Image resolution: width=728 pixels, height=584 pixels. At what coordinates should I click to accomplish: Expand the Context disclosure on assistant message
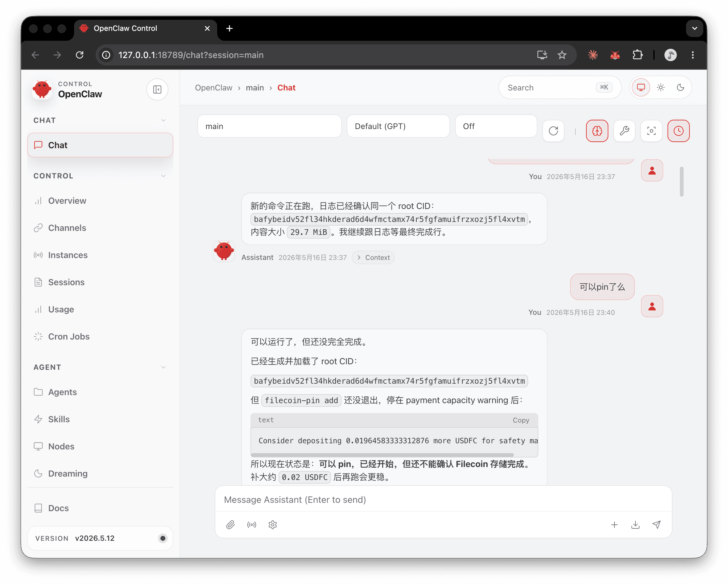[373, 257]
